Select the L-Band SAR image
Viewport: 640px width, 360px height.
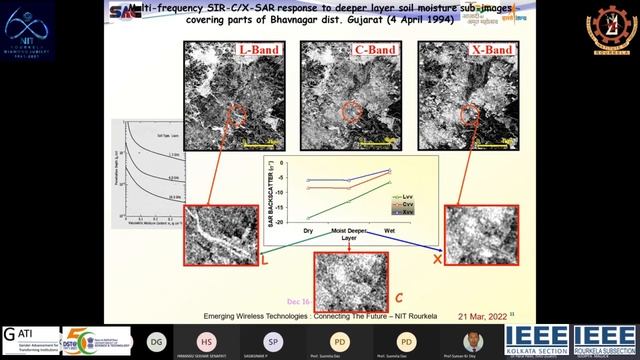[x=234, y=96]
